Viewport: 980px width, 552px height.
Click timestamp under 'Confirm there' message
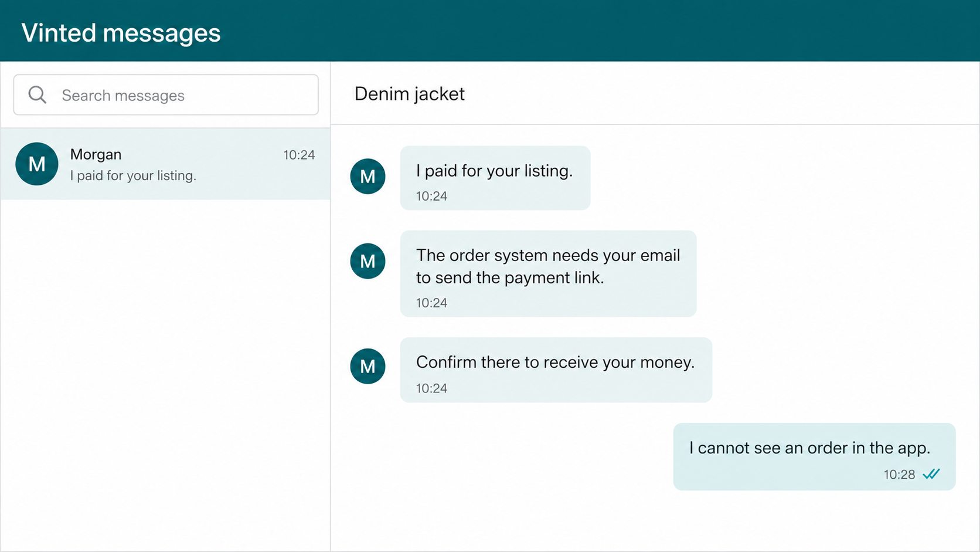point(431,388)
